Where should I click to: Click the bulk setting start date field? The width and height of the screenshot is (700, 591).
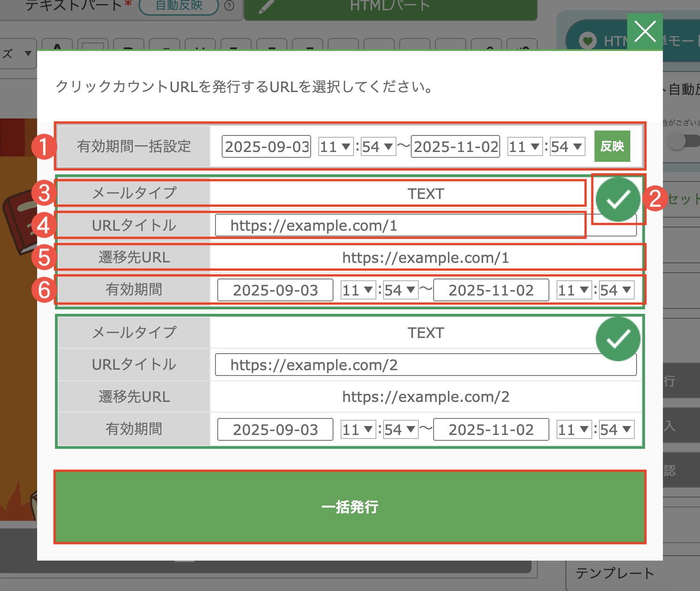[x=267, y=147]
